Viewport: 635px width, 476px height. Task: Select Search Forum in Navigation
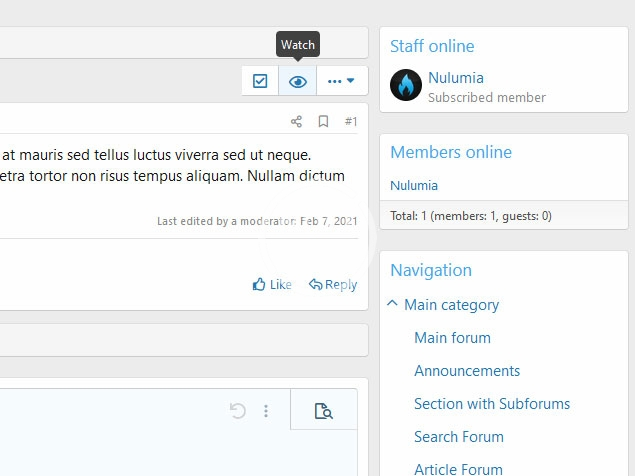coord(458,437)
